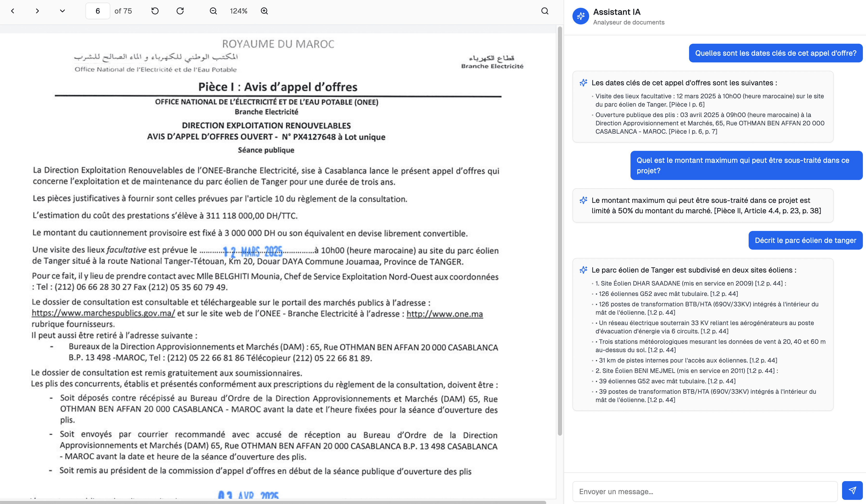The width and height of the screenshot is (866, 504).
Task: Click the 'Site Éolien BENI MEJMEL' line
Action: [687, 371]
